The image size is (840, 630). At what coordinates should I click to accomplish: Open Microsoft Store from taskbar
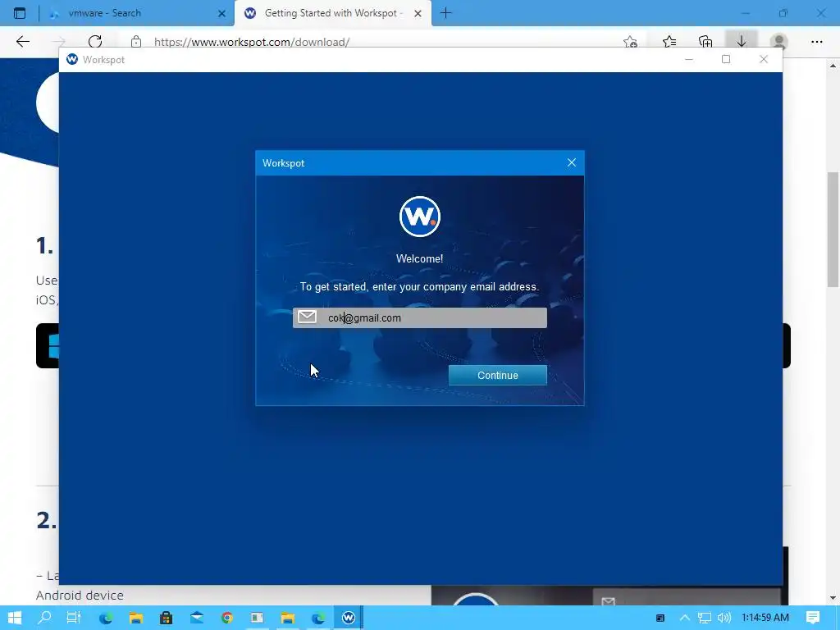tap(166, 618)
